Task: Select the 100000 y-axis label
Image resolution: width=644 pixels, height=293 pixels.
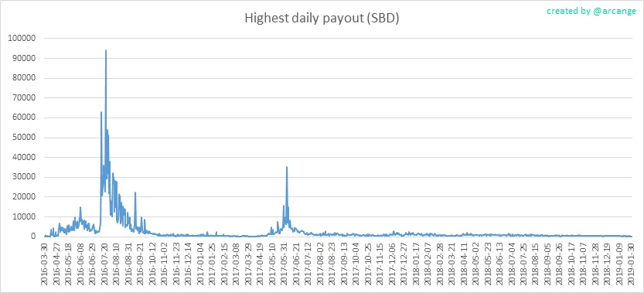Action: coord(22,38)
